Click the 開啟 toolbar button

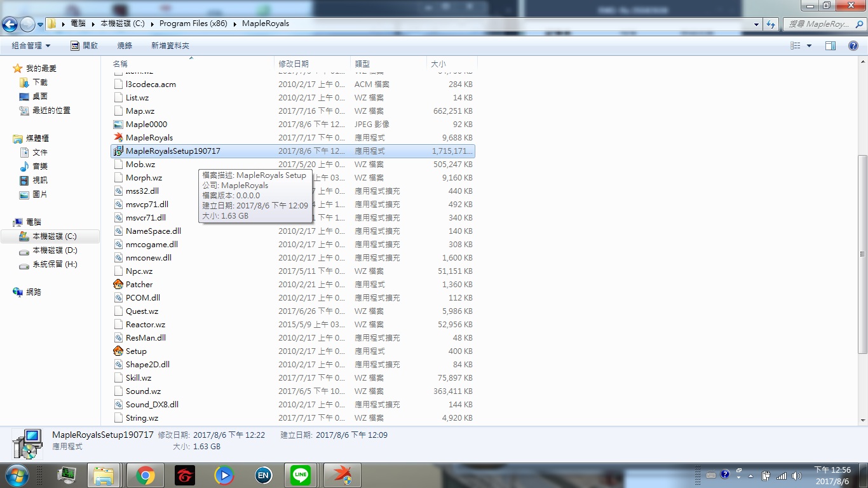[x=85, y=46]
